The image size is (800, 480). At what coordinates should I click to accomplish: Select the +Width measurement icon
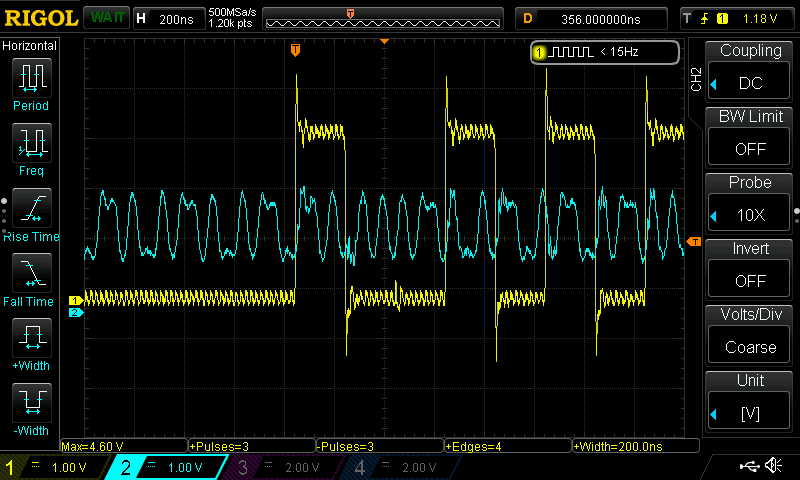(32, 337)
